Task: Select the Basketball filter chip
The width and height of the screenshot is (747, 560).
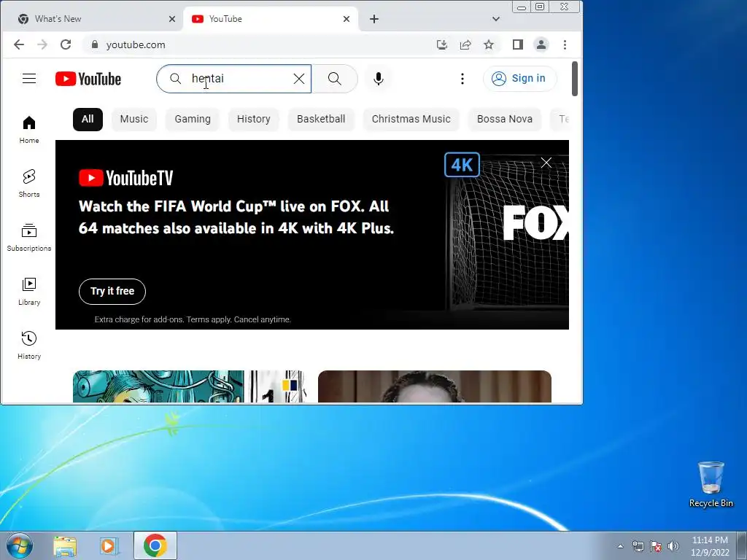Action: click(x=321, y=119)
